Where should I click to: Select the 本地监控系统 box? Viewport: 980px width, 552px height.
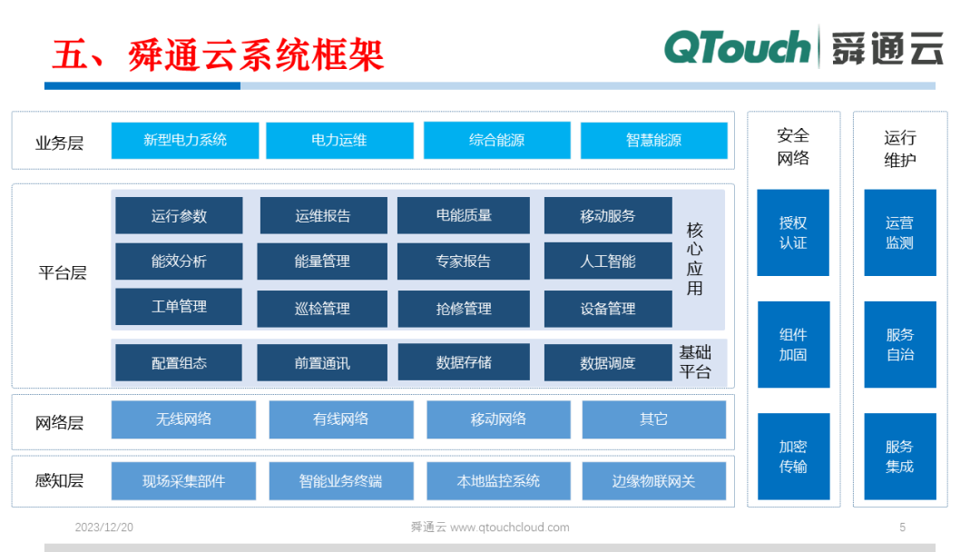coord(499,481)
